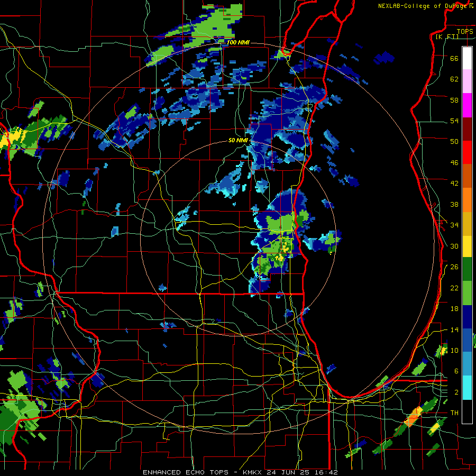
Task: Click the ENHANCED ECHO TOPS product title
Action: (x=186, y=472)
